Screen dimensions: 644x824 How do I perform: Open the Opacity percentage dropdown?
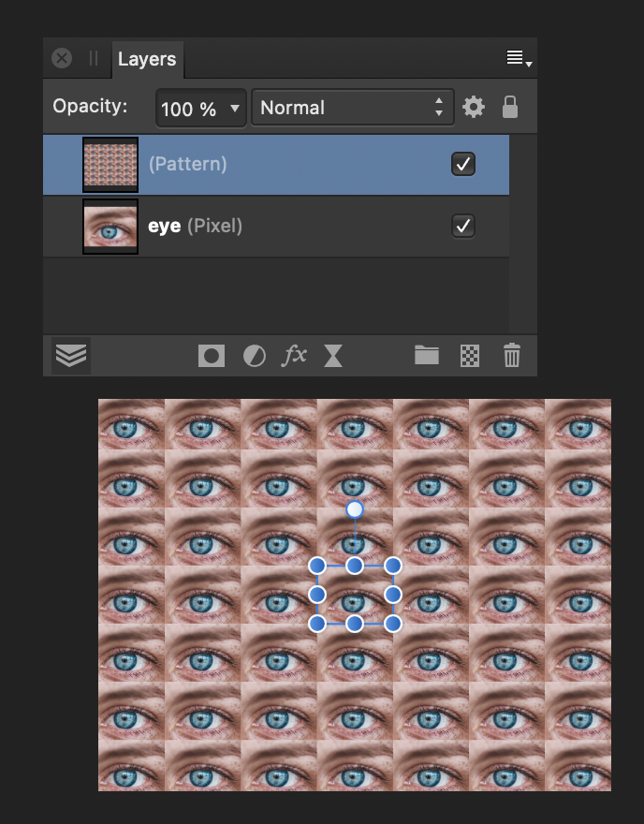(200, 107)
